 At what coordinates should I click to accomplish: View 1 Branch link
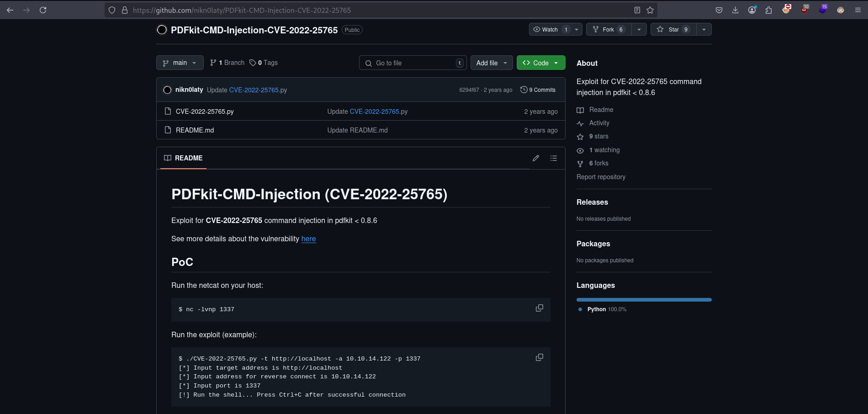pyautogui.click(x=227, y=63)
